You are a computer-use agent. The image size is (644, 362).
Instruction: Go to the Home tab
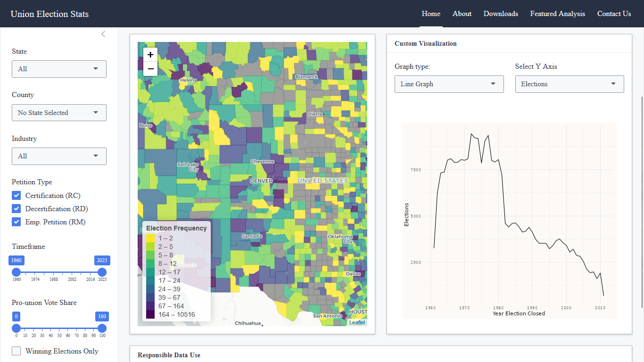click(431, 14)
